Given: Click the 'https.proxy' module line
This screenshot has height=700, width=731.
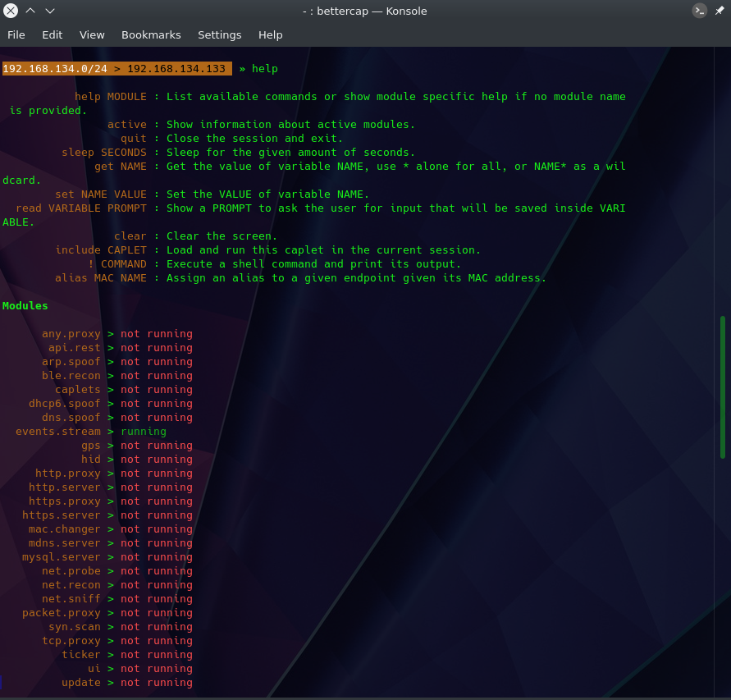Looking at the screenshot, I should coord(111,501).
